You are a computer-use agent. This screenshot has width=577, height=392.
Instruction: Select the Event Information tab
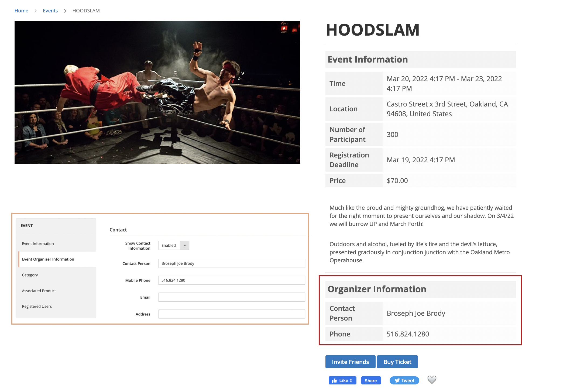(x=38, y=243)
